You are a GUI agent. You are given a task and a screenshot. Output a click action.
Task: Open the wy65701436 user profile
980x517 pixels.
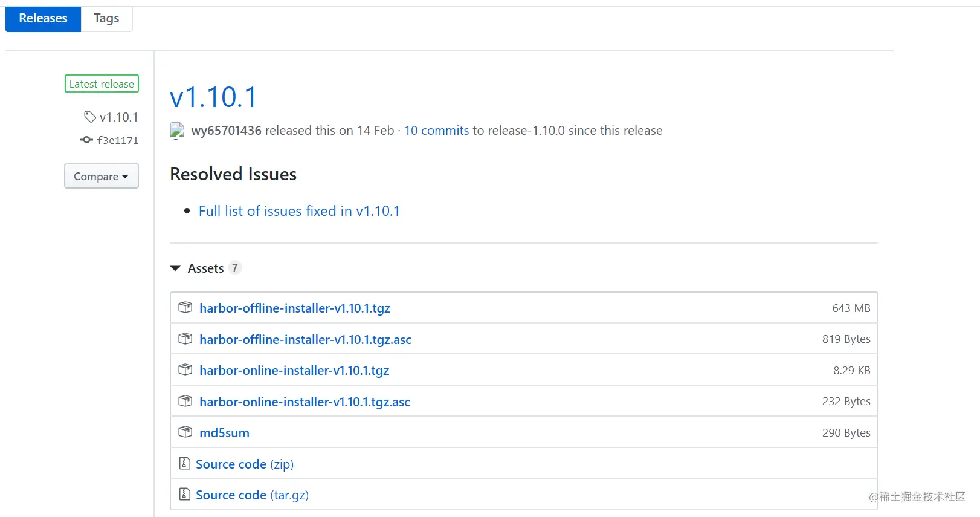226,131
